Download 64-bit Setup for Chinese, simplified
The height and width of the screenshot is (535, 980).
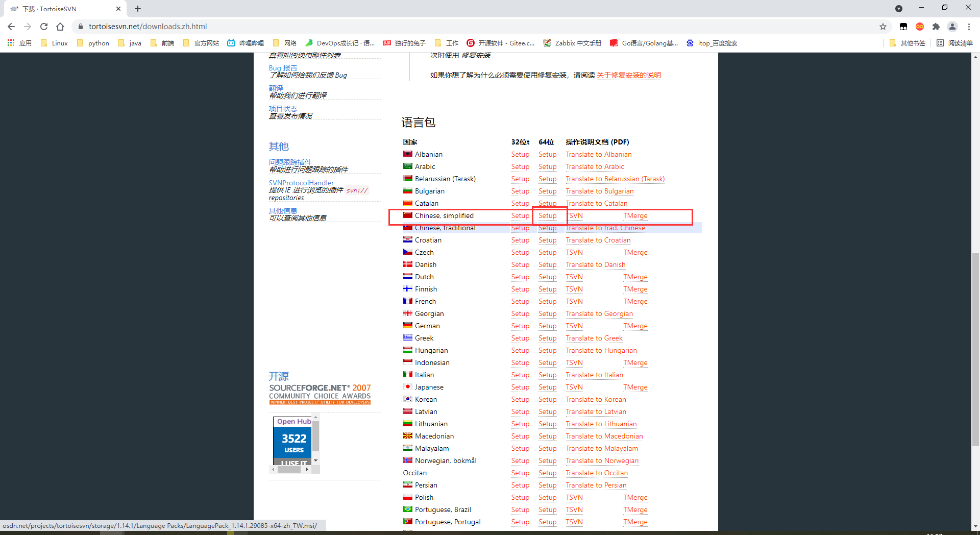click(x=547, y=216)
